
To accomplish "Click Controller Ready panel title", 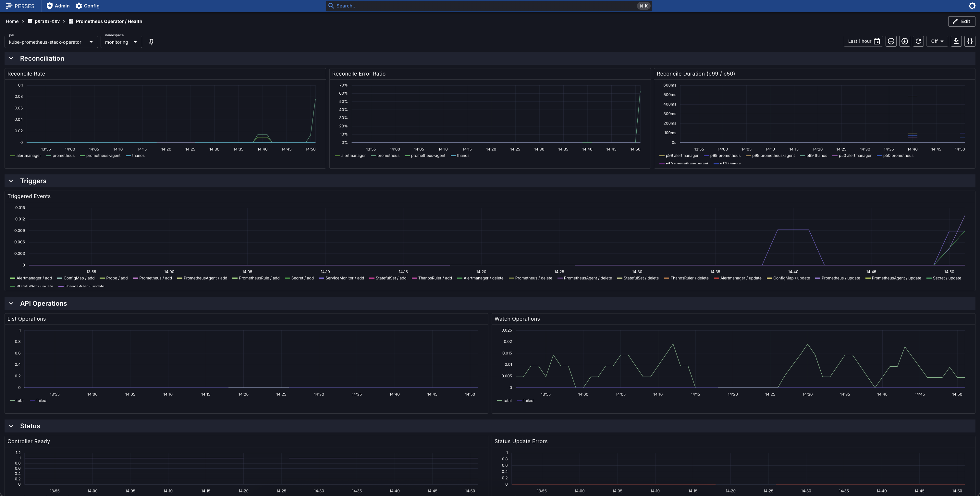I will pyautogui.click(x=29, y=441).
